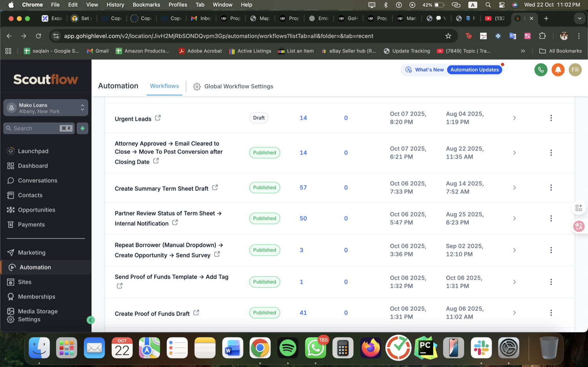The height and width of the screenshot is (367, 588).
Task: Click the Aug 25 2025, 6:23 PM date
Action: tap(465, 219)
